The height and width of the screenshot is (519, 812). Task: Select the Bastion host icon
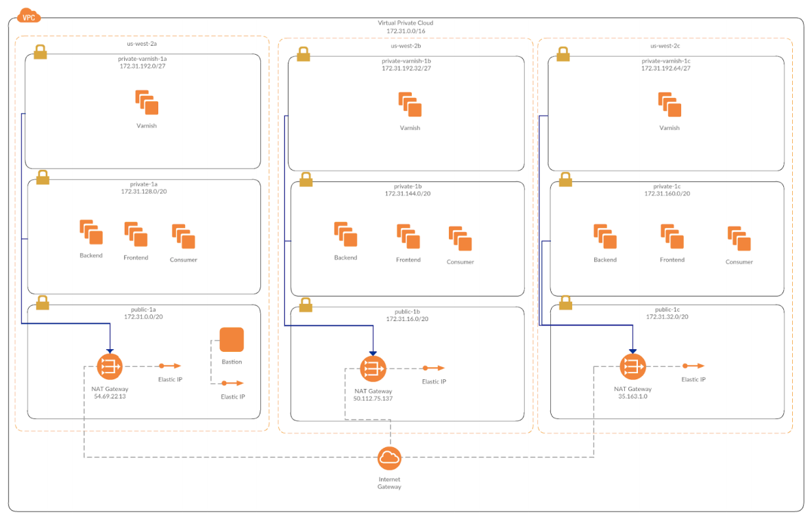(x=231, y=338)
